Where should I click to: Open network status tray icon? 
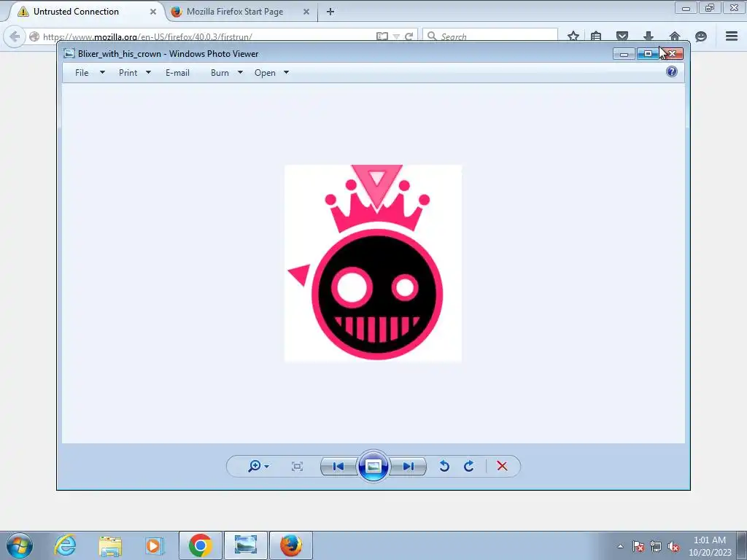point(656,546)
